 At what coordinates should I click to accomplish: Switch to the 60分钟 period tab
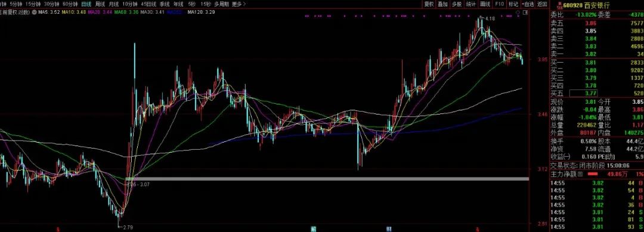click(x=70, y=4)
